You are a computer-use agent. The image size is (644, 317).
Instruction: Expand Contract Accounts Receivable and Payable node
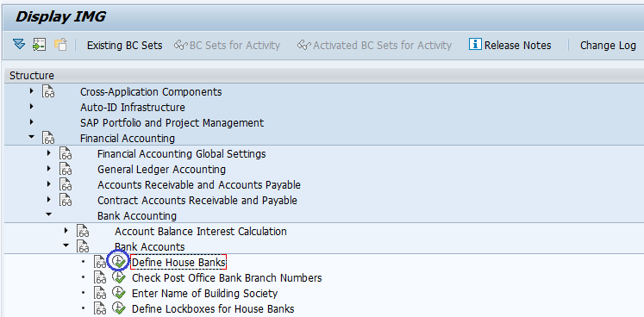49,200
